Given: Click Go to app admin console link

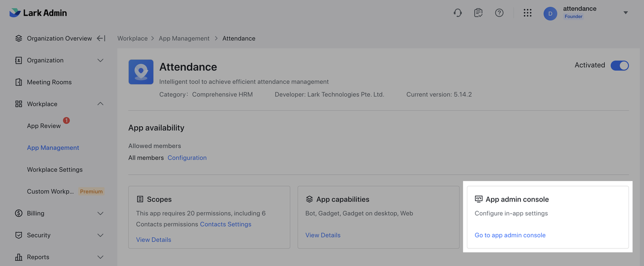Looking at the screenshot, I should [x=510, y=235].
